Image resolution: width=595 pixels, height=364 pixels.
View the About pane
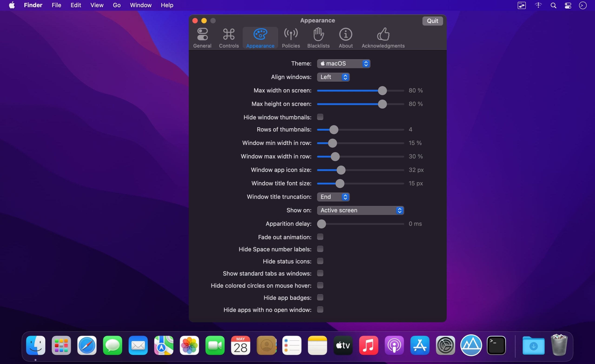[345, 38]
